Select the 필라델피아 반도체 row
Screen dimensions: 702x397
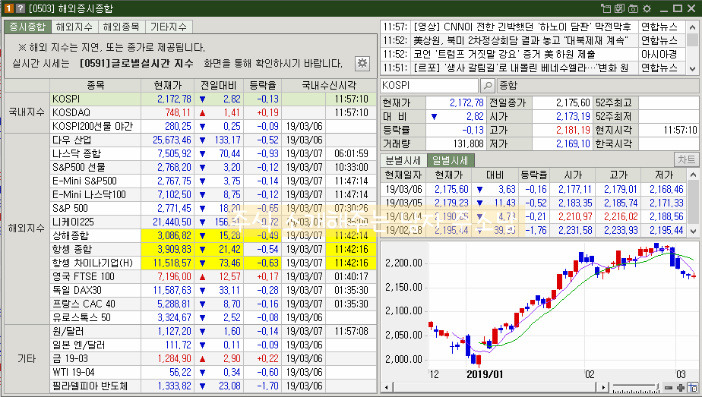213,386
